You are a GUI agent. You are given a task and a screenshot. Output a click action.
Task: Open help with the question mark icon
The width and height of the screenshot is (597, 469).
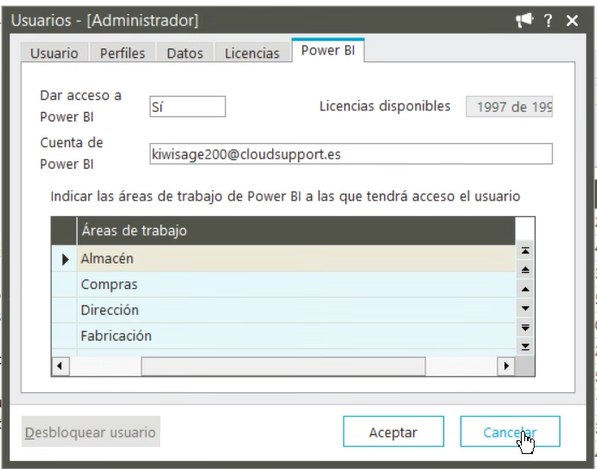(x=548, y=20)
